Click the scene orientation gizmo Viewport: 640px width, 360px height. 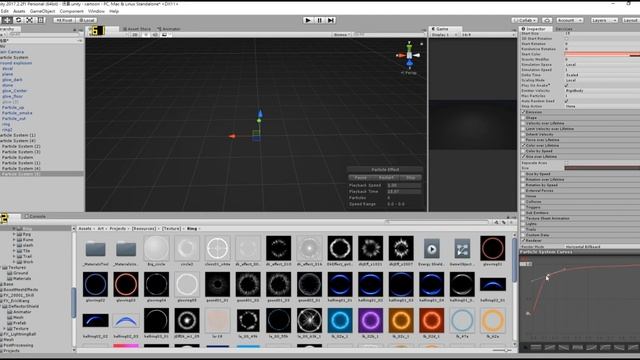[x=409, y=56]
